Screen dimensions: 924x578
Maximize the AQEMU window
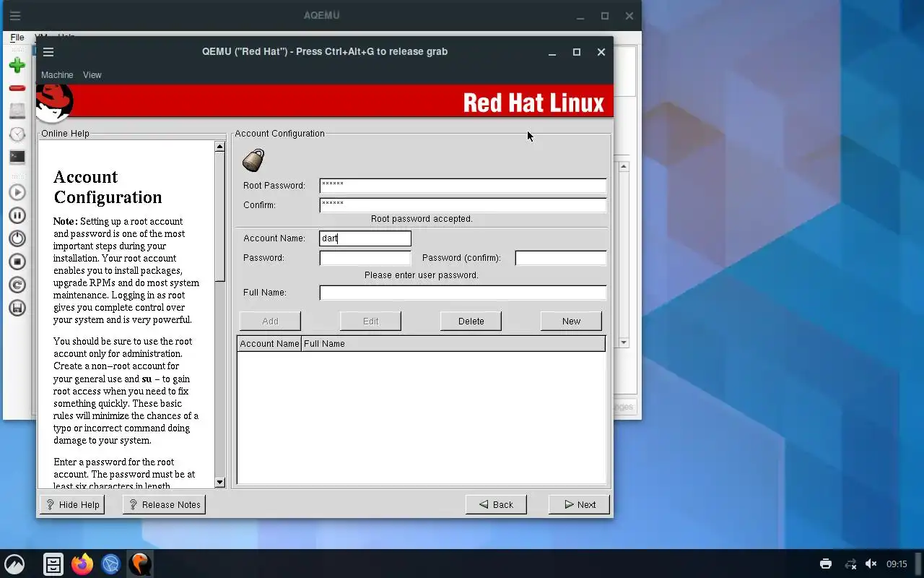point(605,16)
